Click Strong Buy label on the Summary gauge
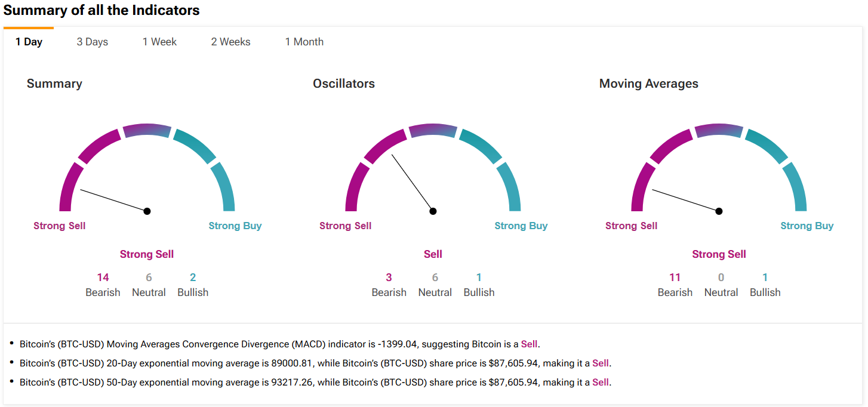This screenshot has height=407, width=868. (x=235, y=226)
